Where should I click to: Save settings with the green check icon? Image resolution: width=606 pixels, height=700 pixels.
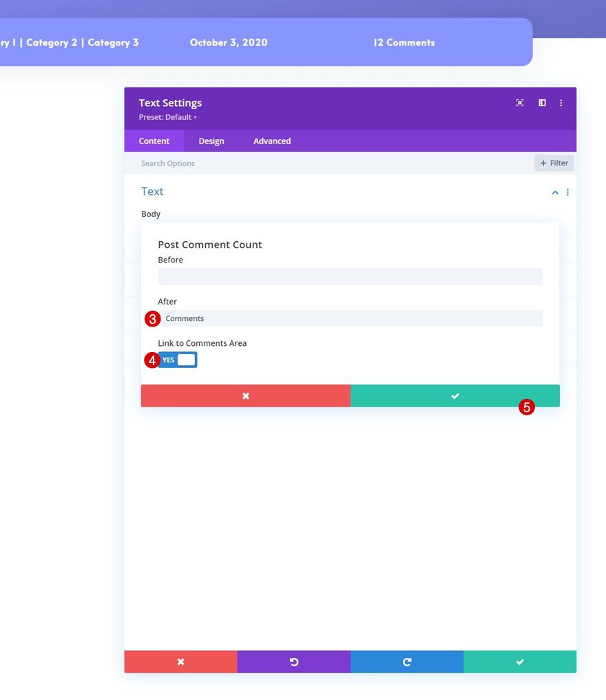(520, 661)
